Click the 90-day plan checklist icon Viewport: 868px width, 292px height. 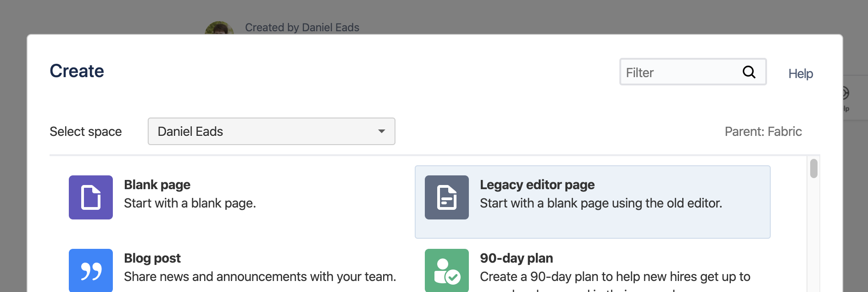(x=446, y=270)
